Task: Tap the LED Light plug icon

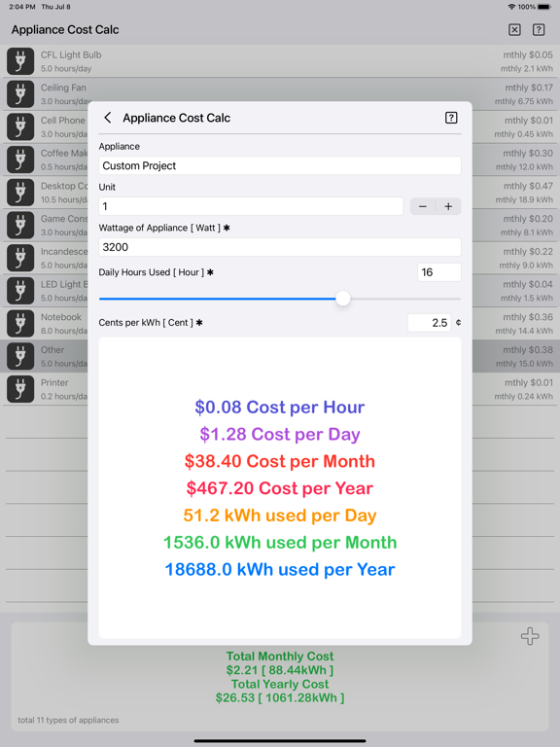Action: pos(20,291)
